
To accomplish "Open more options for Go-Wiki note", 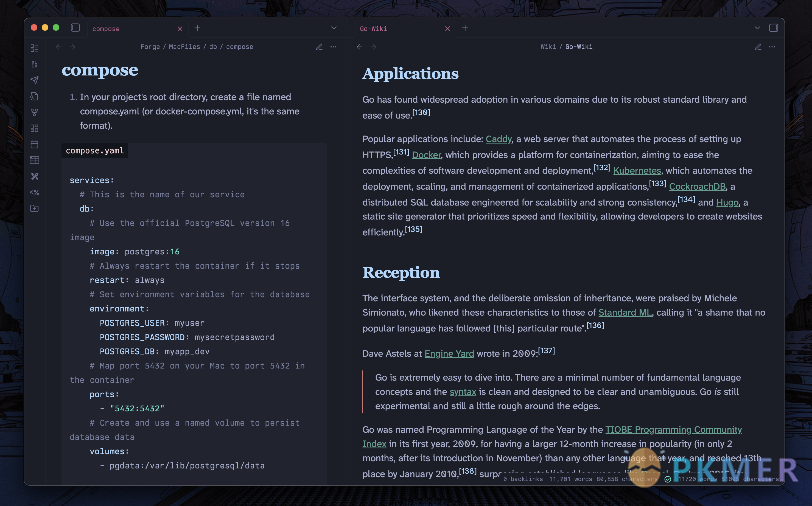I will coord(772,47).
